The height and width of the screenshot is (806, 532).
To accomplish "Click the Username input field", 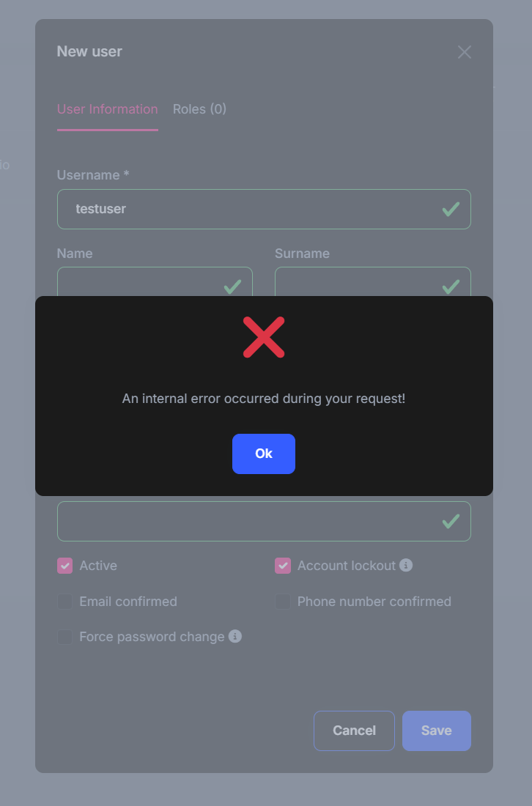I will [249, 210].
